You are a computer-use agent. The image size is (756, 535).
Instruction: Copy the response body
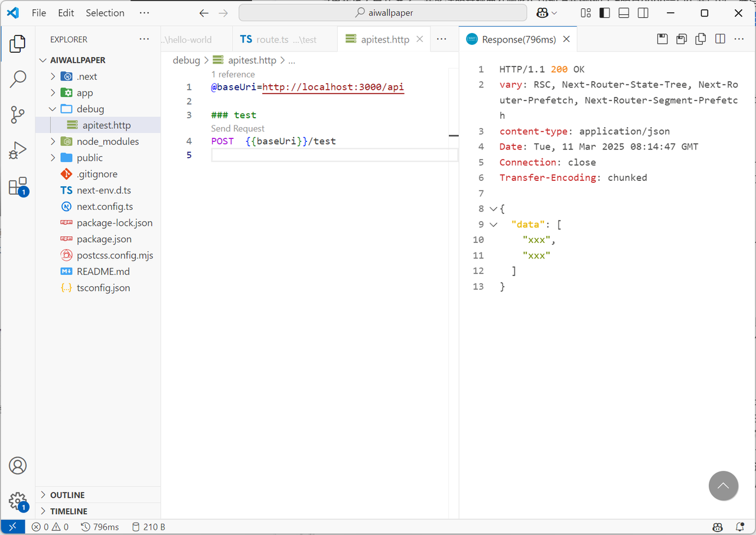pos(701,39)
